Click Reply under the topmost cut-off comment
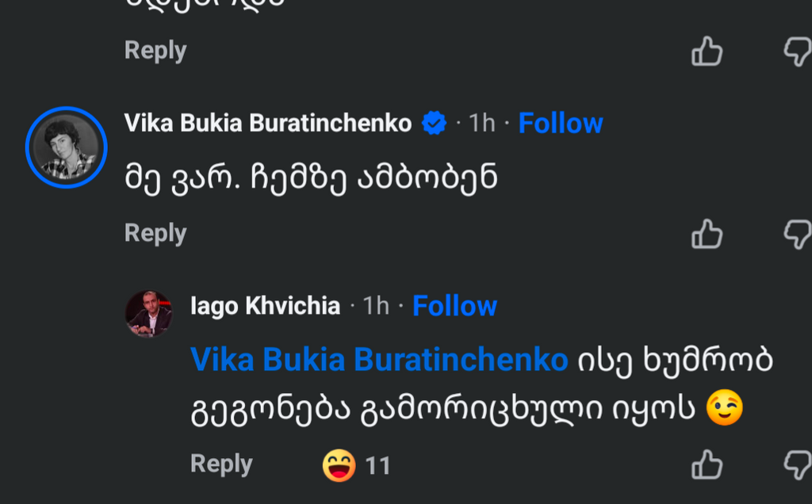 coord(155,51)
